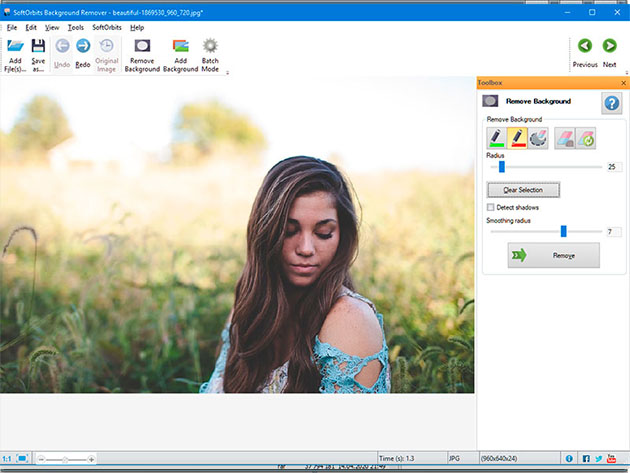This screenshot has width=630, height=473.
Task: Open Batch Mode with the gear icon
Action: pos(210,47)
